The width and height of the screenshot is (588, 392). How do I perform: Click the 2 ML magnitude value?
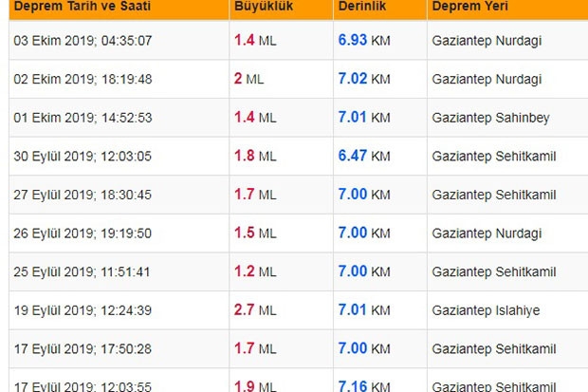(x=249, y=80)
